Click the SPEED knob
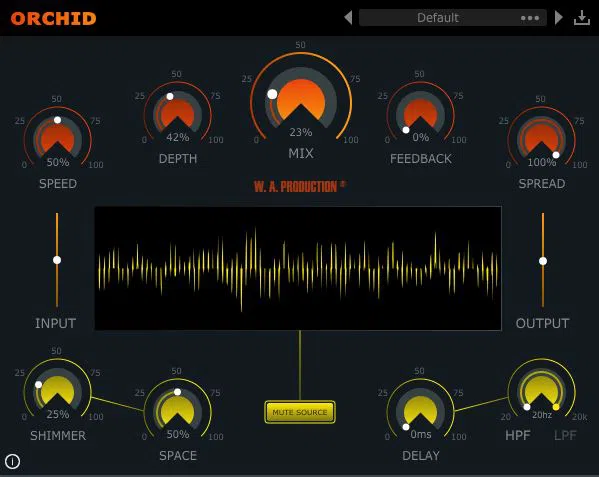 58,138
